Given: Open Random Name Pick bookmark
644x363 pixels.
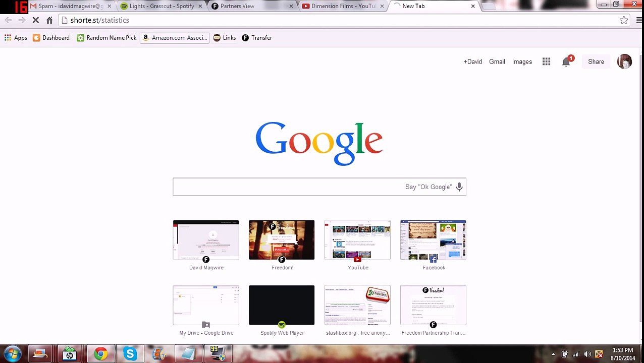Looking at the screenshot, I should coord(106,38).
